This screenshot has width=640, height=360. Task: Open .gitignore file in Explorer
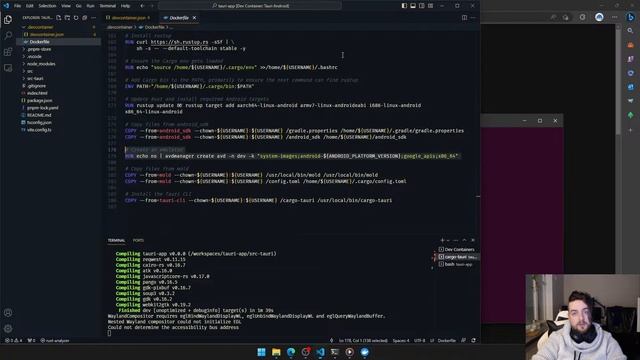(36, 86)
